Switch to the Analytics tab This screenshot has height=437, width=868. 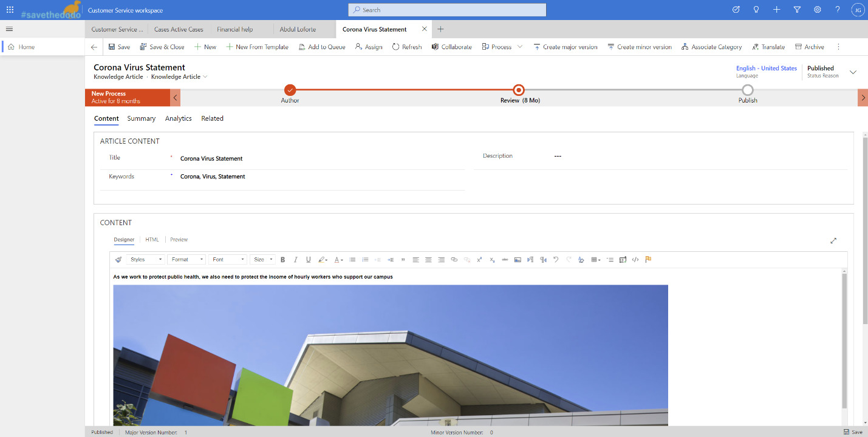point(179,118)
